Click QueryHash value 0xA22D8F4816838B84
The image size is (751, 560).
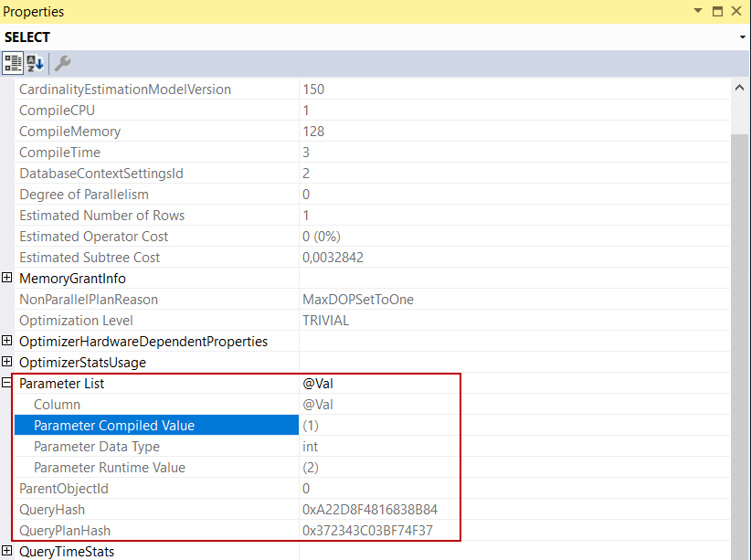pyautogui.click(x=370, y=510)
